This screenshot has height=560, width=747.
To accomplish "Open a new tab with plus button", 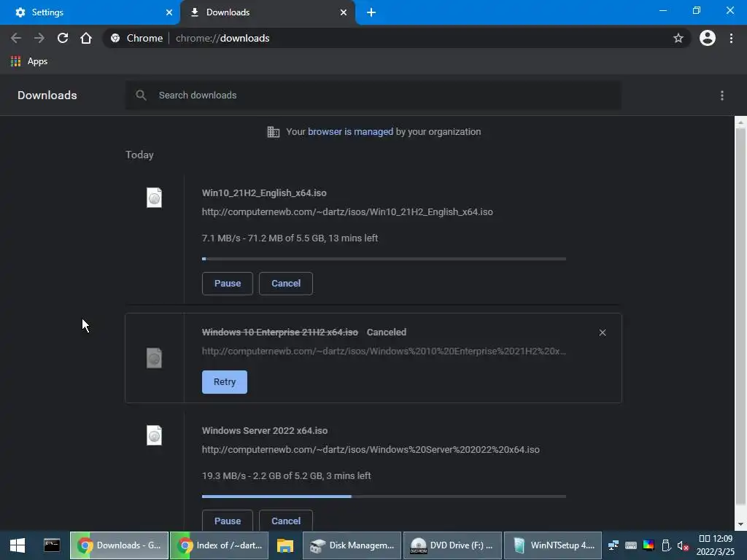I will click(x=371, y=12).
